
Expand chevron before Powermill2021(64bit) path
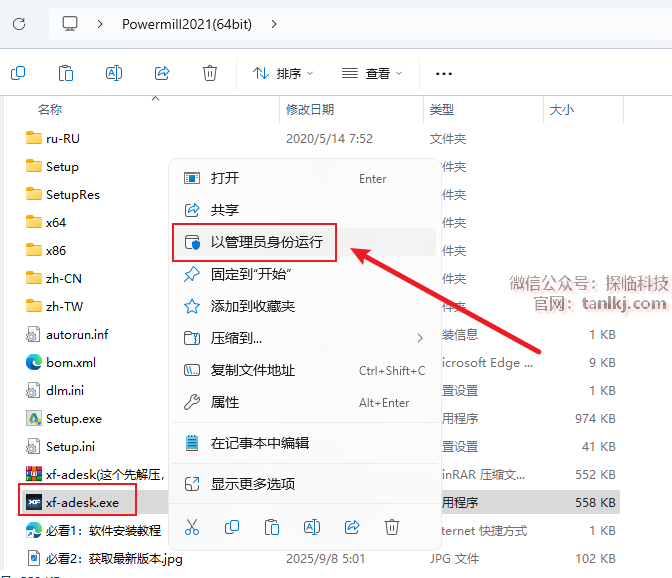point(100,24)
